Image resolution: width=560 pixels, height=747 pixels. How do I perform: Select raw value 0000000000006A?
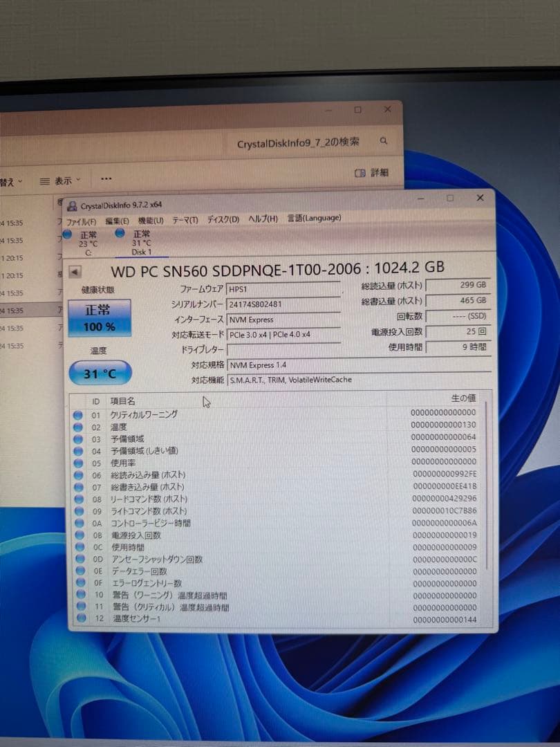click(x=445, y=523)
